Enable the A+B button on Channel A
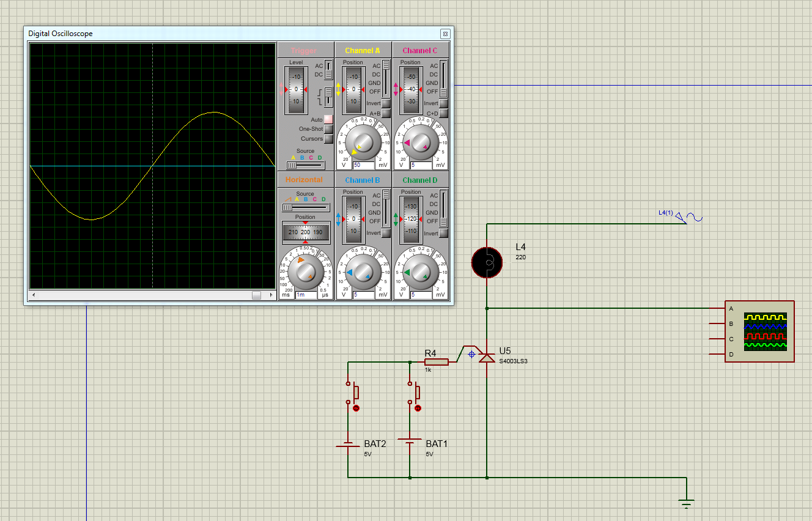 (x=386, y=113)
